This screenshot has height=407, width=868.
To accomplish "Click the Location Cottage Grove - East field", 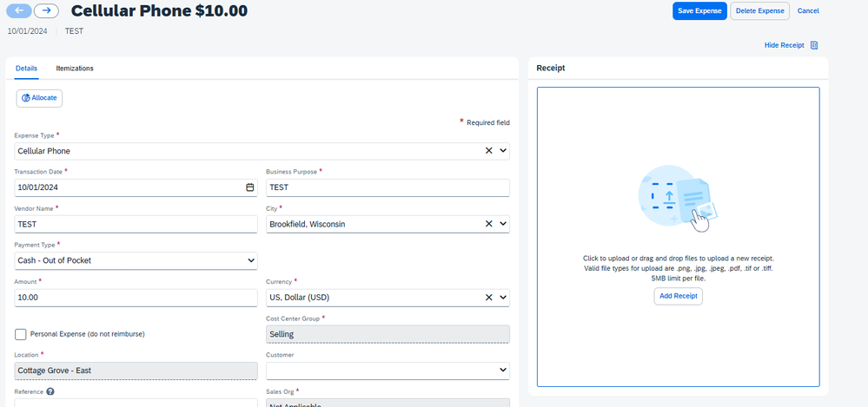I will (136, 371).
